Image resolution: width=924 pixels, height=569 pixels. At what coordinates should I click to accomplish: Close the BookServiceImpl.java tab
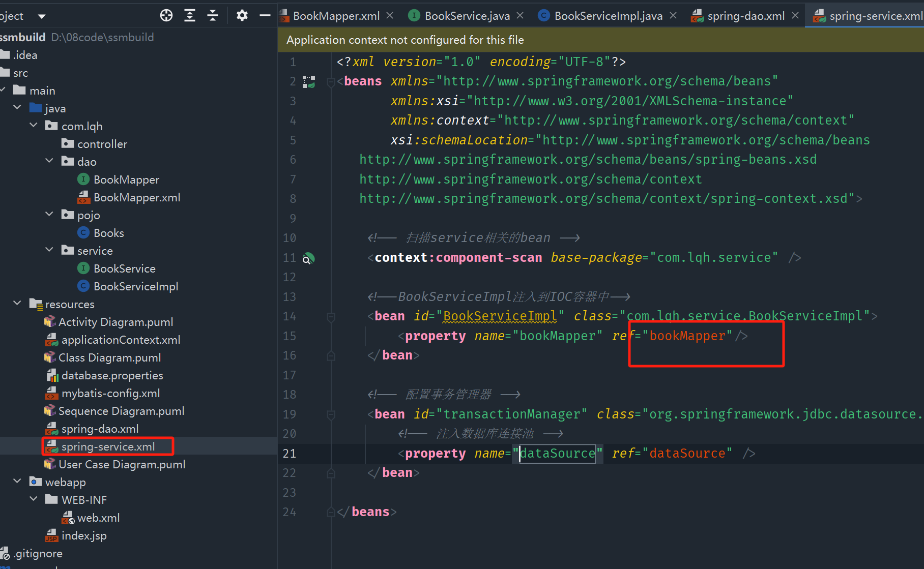673,15
